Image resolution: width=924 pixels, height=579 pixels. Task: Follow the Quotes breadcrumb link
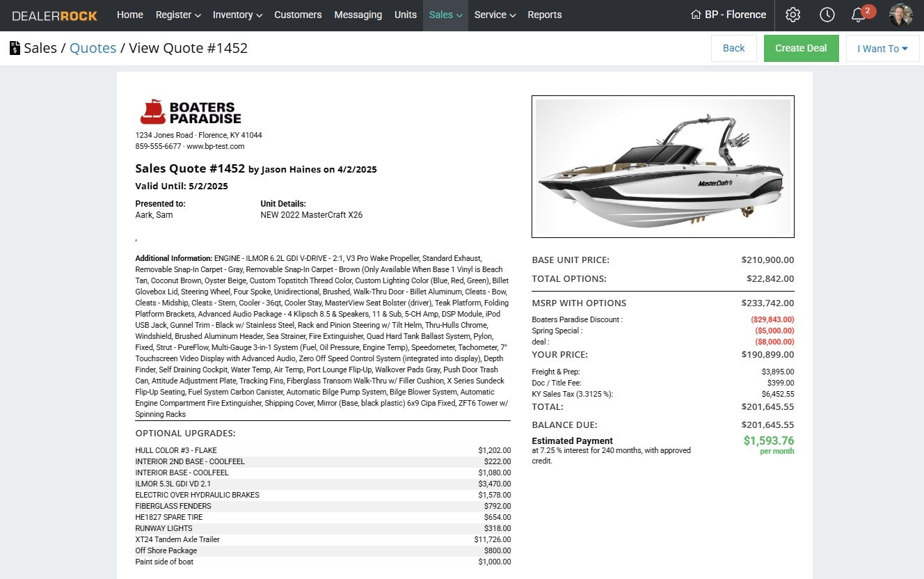point(93,48)
